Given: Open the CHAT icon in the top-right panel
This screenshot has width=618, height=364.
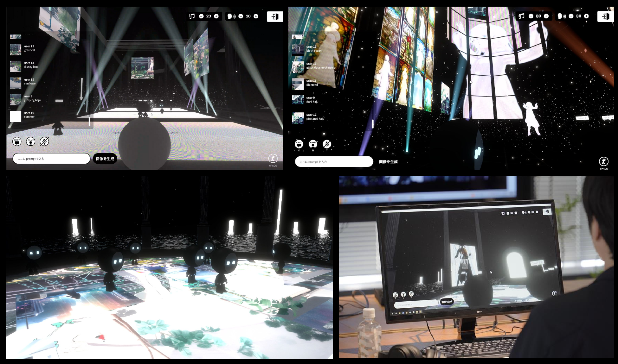Looking at the screenshot, I should (299, 144).
